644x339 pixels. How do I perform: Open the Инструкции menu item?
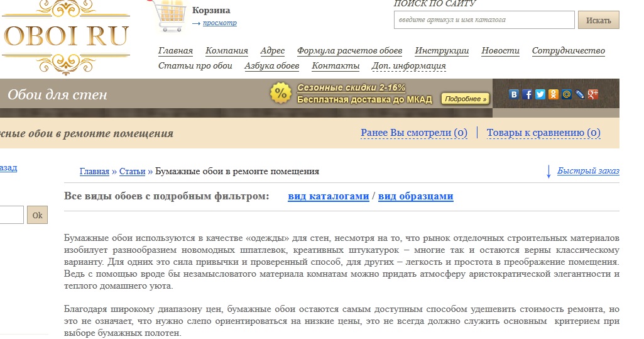tap(442, 50)
